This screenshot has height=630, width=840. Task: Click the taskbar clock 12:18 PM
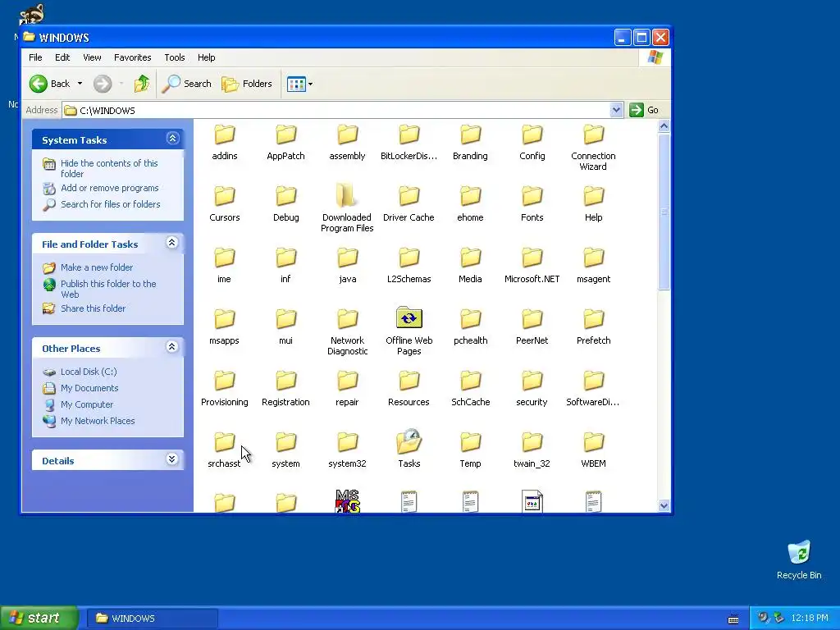click(x=810, y=619)
